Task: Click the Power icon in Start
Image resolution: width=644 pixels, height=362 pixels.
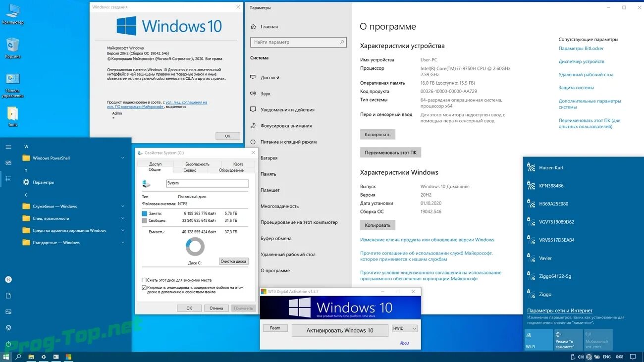Action: pyautogui.click(x=8, y=344)
